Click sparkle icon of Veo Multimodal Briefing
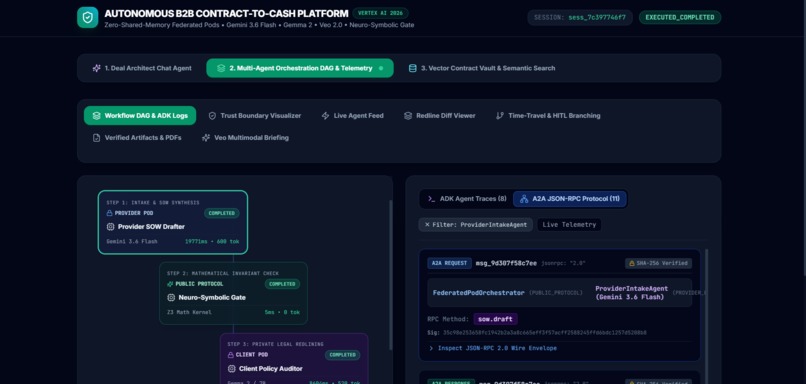The height and width of the screenshot is (384, 806). coord(206,138)
